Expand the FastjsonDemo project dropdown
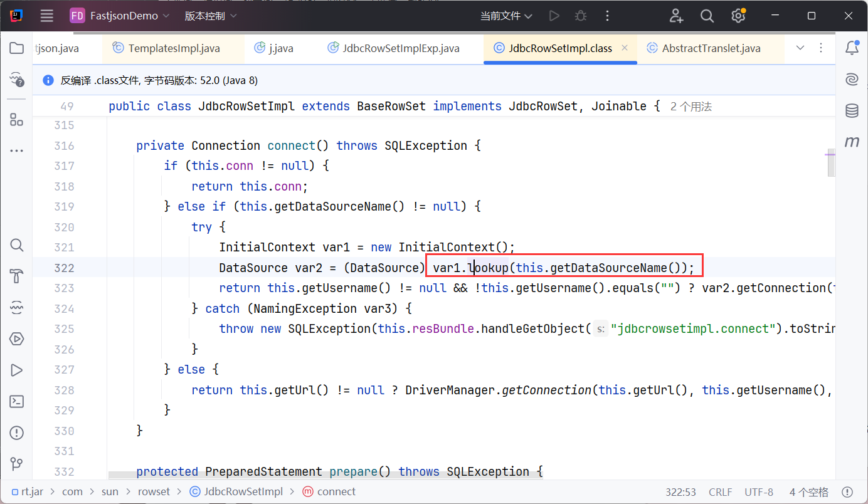The image size is (868, 504). [120, 16]
